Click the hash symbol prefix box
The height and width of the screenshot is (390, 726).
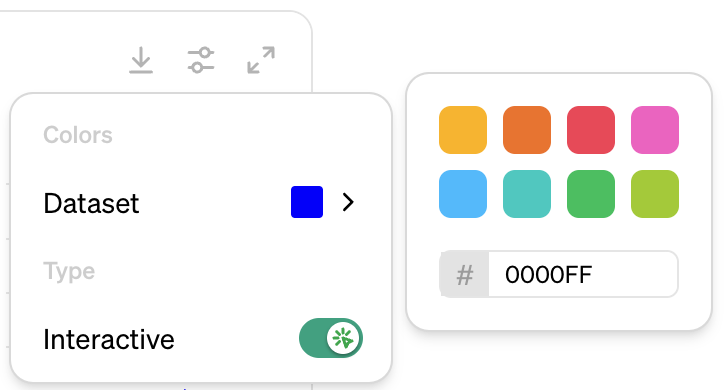tap(464, 274)
